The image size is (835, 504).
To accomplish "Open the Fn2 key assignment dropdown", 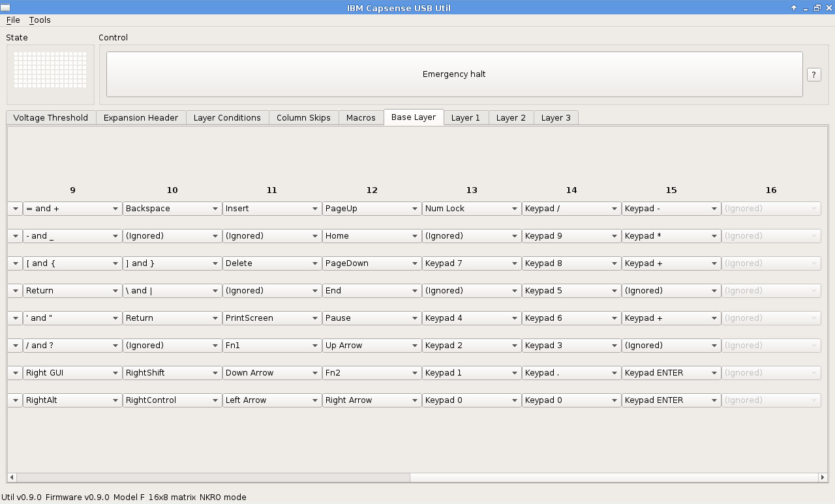I will tap(371, 373).
